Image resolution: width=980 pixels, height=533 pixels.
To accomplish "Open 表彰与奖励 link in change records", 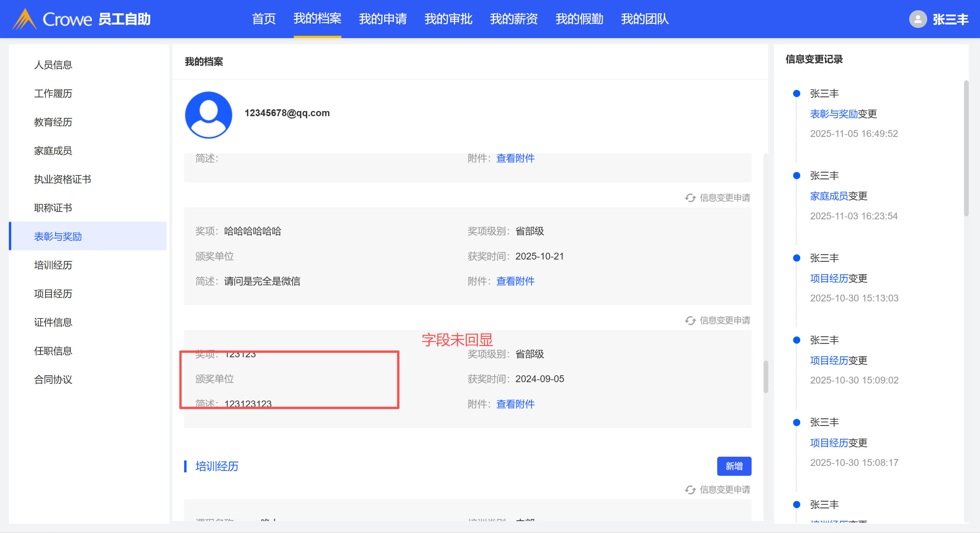I will point(833,114).
